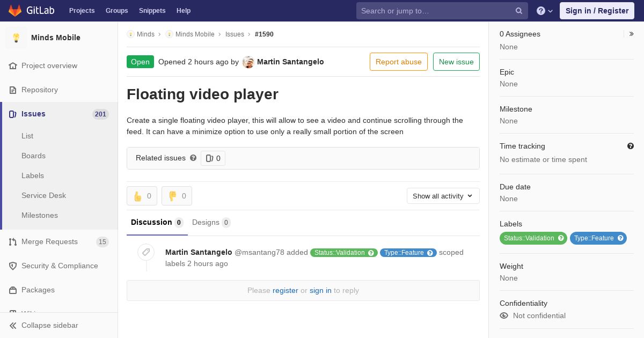
Task: Collapse the right sidebar with double chevron
Action: (x=631, y=34)
